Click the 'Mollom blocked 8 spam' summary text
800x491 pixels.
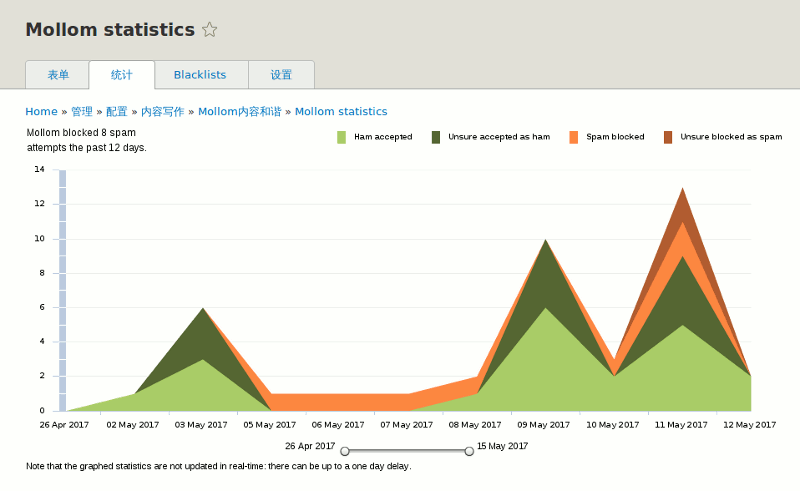[87, 140]
